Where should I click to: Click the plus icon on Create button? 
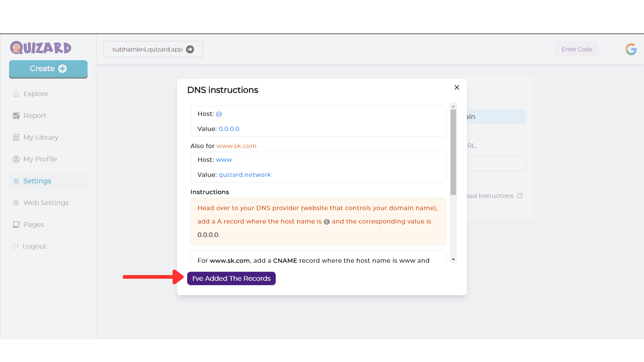coord(62,69)
